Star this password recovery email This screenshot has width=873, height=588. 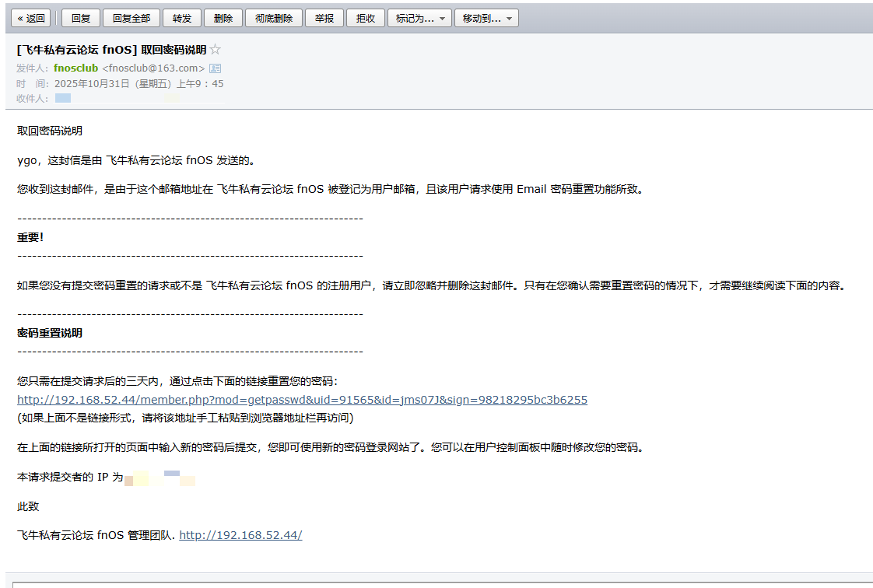pyautogui.click(x=216, y=50)
